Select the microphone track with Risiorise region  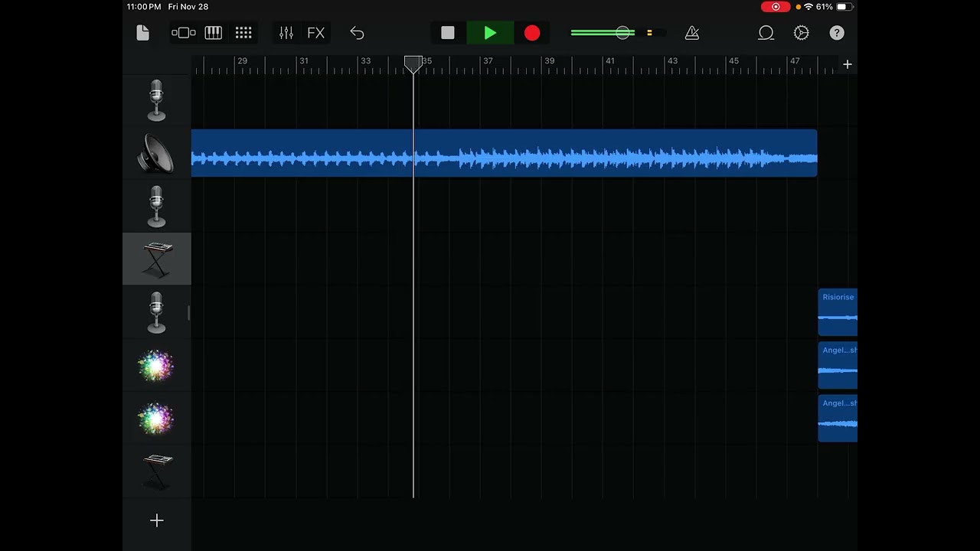pos(156,312)
